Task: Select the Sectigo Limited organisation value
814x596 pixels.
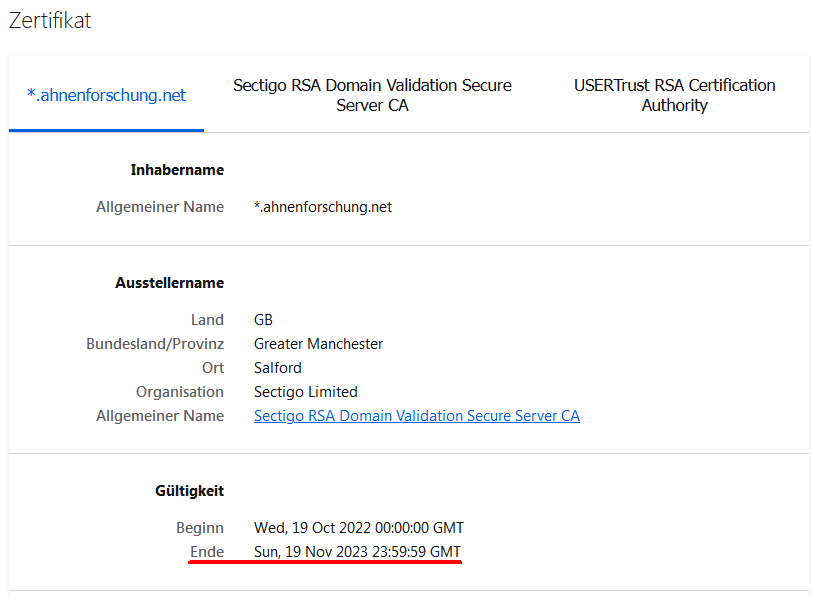Action: [305, 392]
